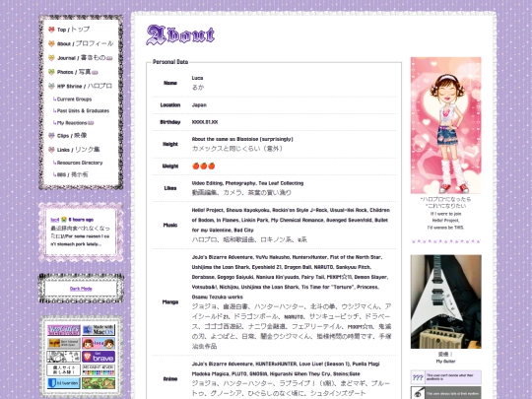Click the text About the same as Blastoise
This screenshot has height=399, width=532.
pyautogui.click(x=242, y=139)
